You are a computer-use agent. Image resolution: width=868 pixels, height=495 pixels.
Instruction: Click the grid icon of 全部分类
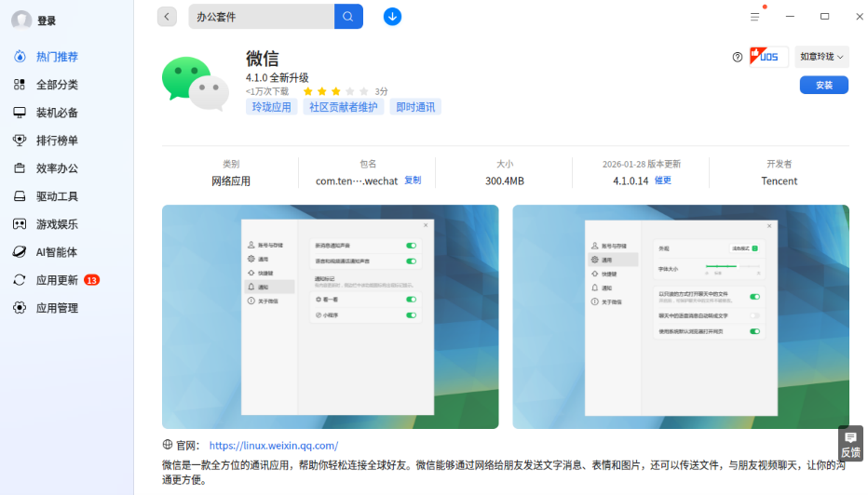[20, 85]
